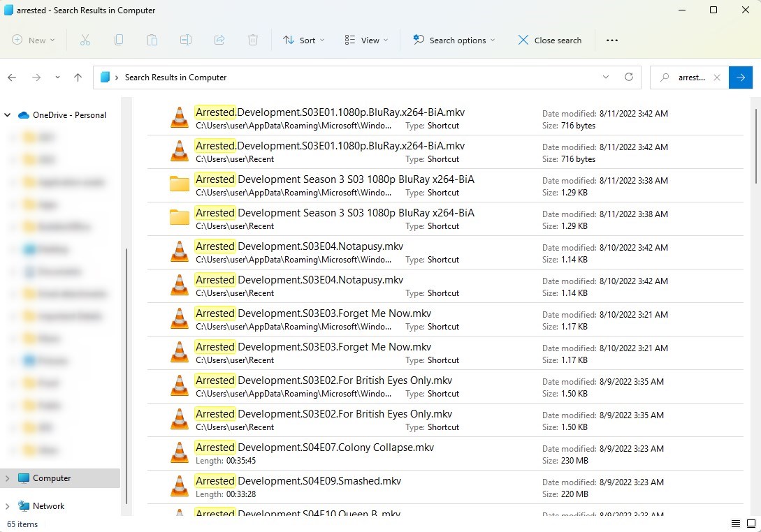Switch to details view from the status bar
This screenshot has height=532, width=761.
pos(735,523)
